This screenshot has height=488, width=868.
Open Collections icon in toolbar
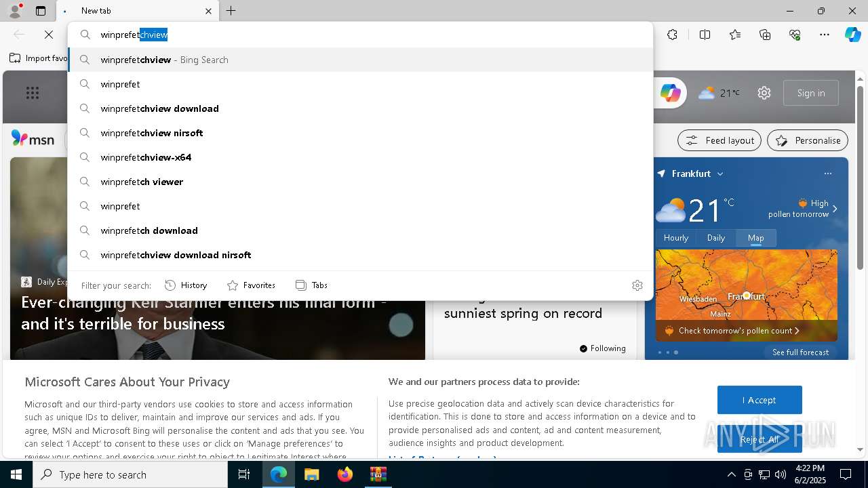point(765,35)
